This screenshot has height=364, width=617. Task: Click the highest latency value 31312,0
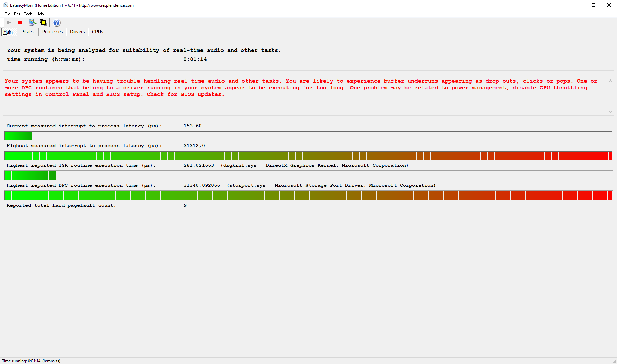(x=194, y=146)
